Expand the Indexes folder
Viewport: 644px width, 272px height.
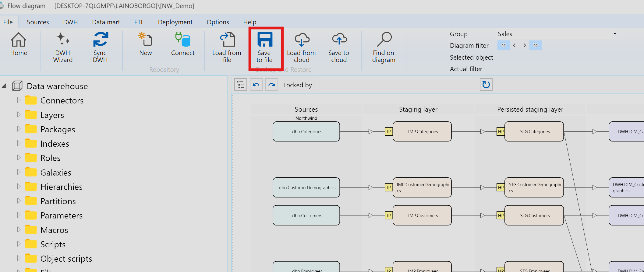[19, 143]
